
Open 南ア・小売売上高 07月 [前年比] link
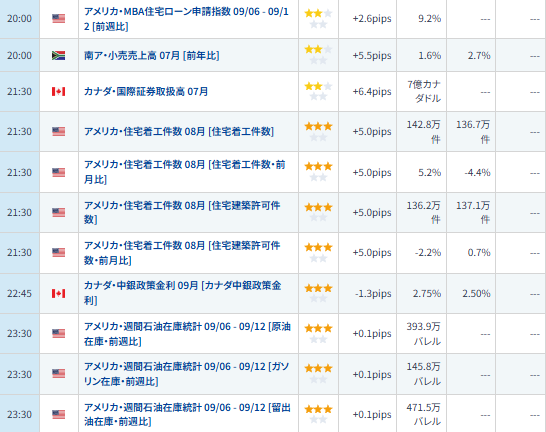point(151,56)
